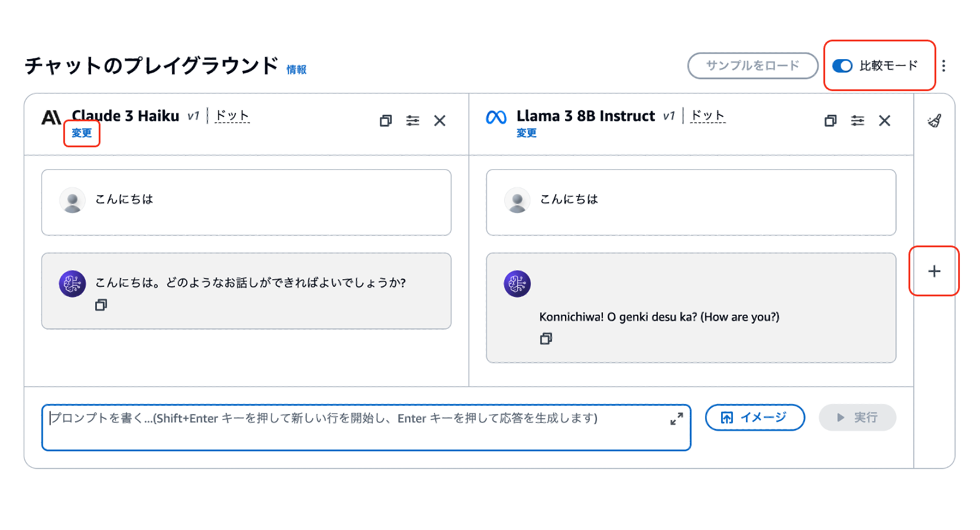Open the three-dot options menu

click(x=944, y=66)
